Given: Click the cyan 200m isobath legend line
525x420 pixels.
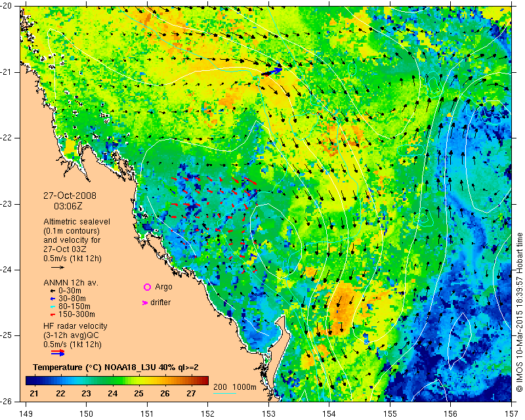Looking at the screenshot, I should click(x=224, y=393).
